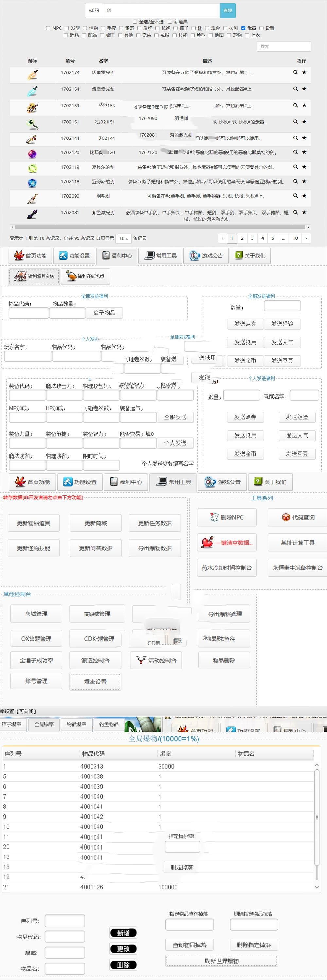This screenshot has width=327, height=980.
Task: Uncheck the 武器 weapon checkbox
Action: 243,28
